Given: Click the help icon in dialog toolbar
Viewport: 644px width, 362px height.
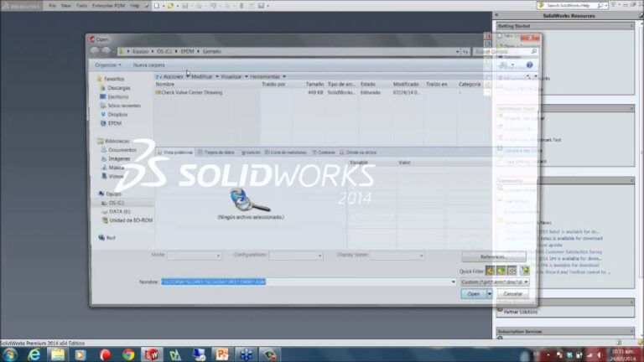Looking at the screenshot, I should pos(529,65).
